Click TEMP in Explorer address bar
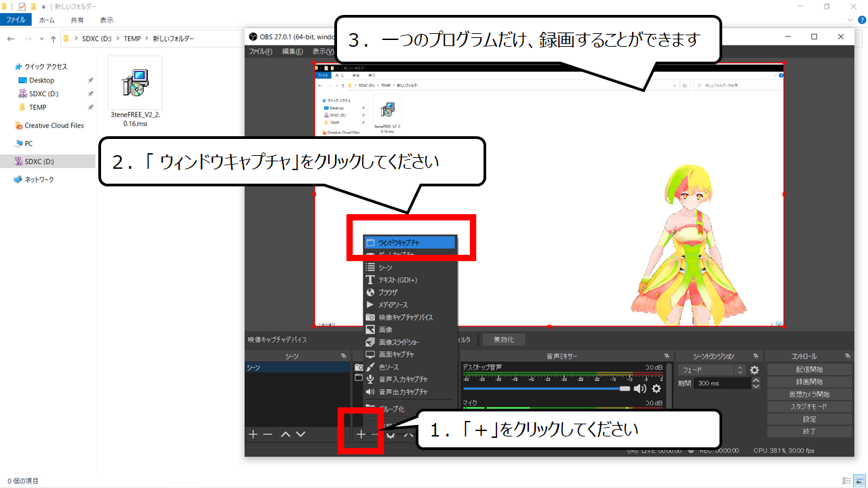This screenshot has width=868, height=488. pos(132,39)
